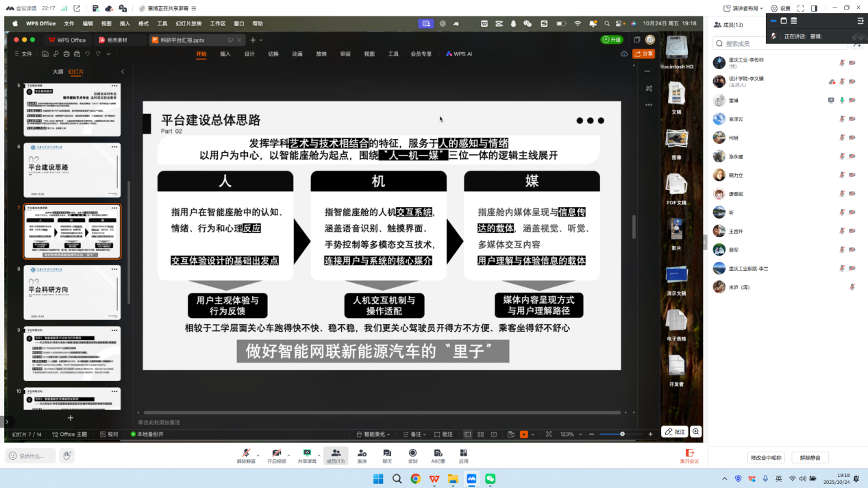Open the 应用 apps icon
Viewport: 868px width, 488px height.
(x=464, y=453)
